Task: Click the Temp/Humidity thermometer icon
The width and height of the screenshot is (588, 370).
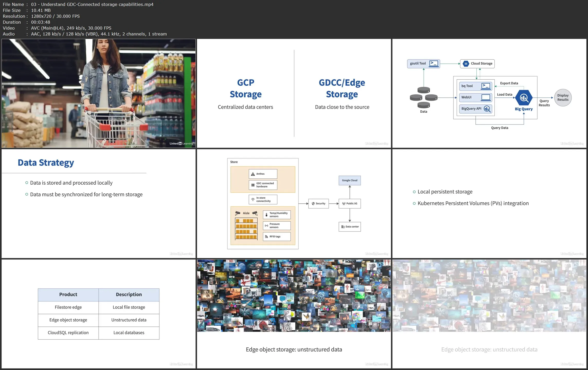Action: coord(266,215)
